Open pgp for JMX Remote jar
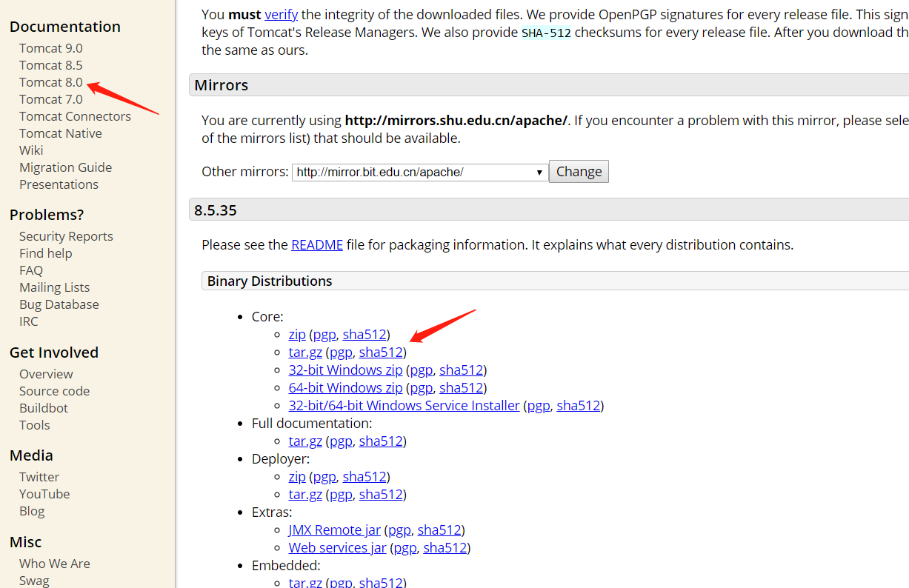909x588 pixels. click(399, 530)
